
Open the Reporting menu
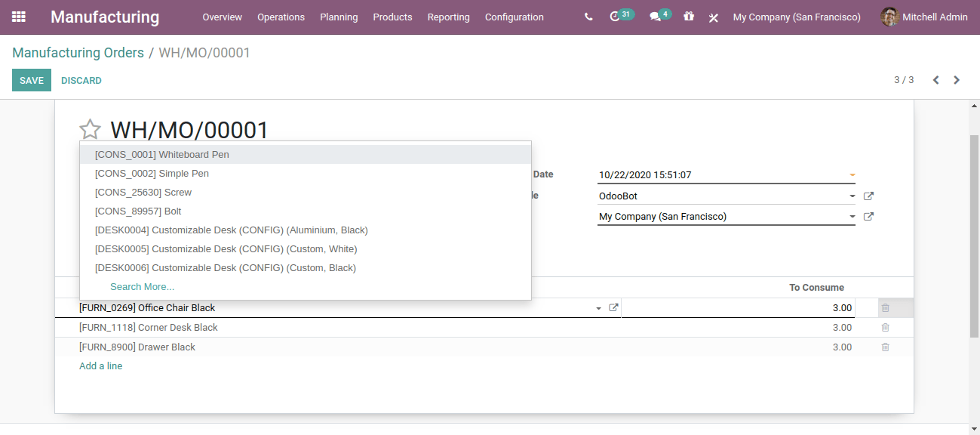coord(448,17)
